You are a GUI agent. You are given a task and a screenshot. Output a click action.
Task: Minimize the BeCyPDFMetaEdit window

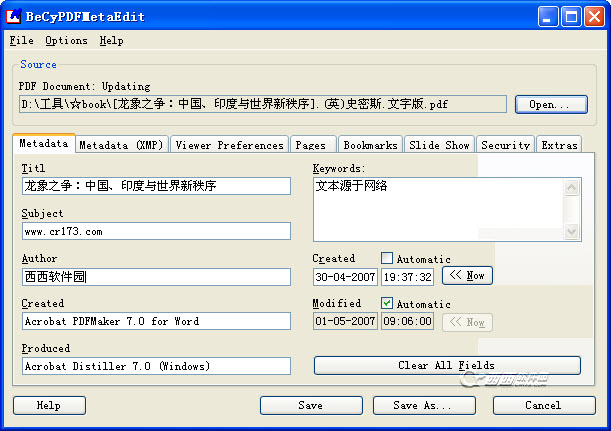(x=548, y=17)
